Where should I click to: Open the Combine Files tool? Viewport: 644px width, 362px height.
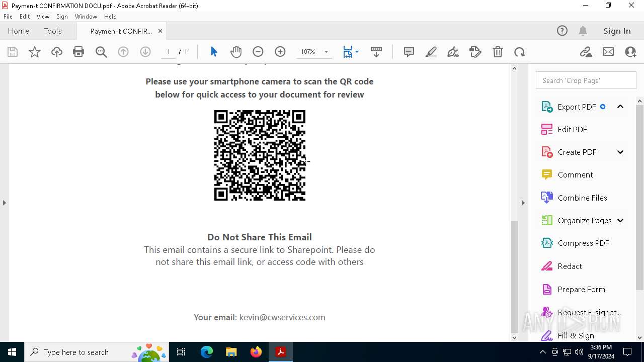pyautogui.click(x=582, y=198)
